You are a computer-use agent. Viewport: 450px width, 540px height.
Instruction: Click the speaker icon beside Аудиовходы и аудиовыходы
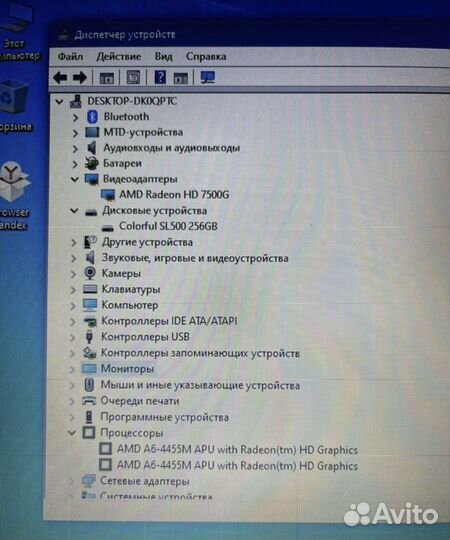[92, 148]
